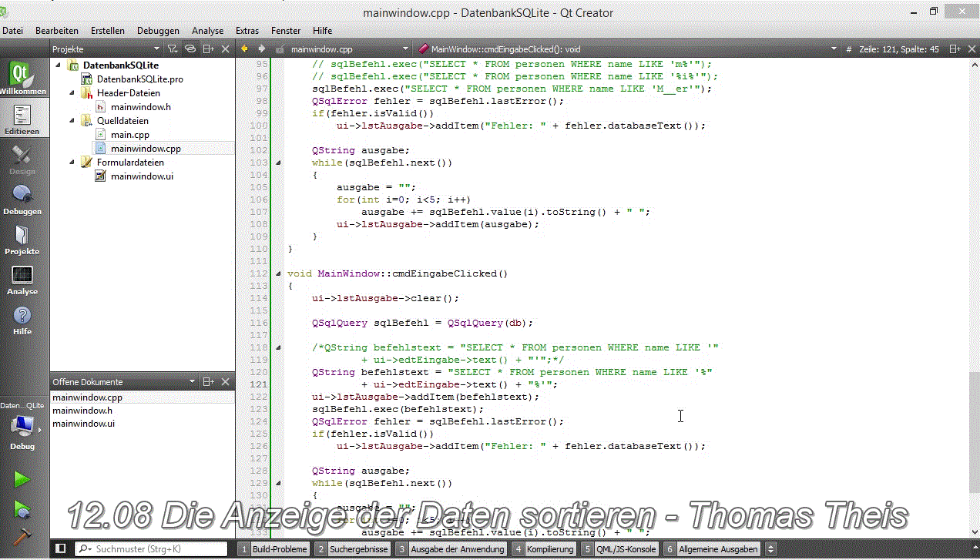Open the Hilfe mode

click(22, 319)
